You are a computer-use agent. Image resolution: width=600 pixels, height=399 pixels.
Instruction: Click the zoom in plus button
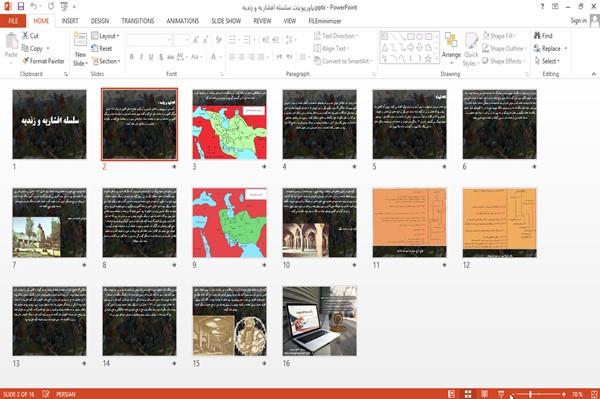[x=564, y=394]
